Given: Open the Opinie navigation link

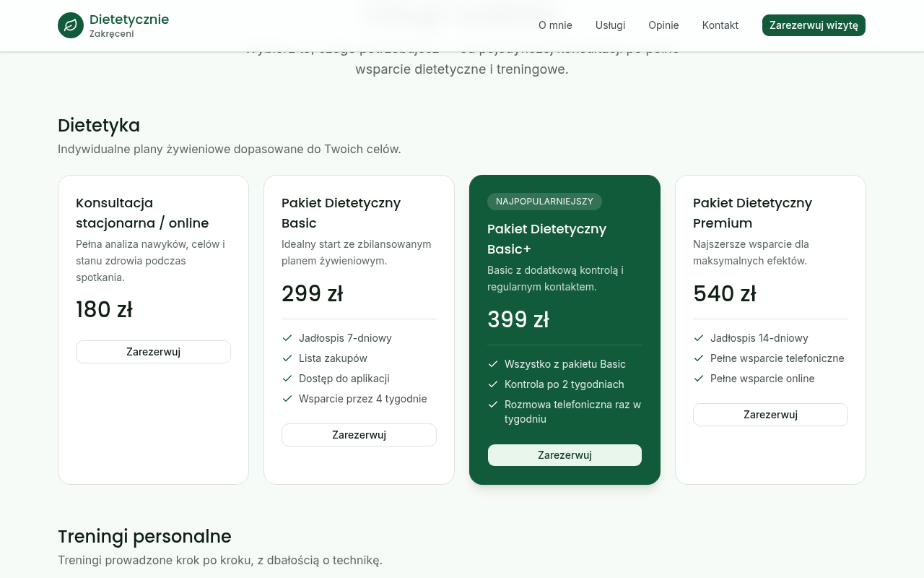Looking at the screenshot, I should pos(663,25).
